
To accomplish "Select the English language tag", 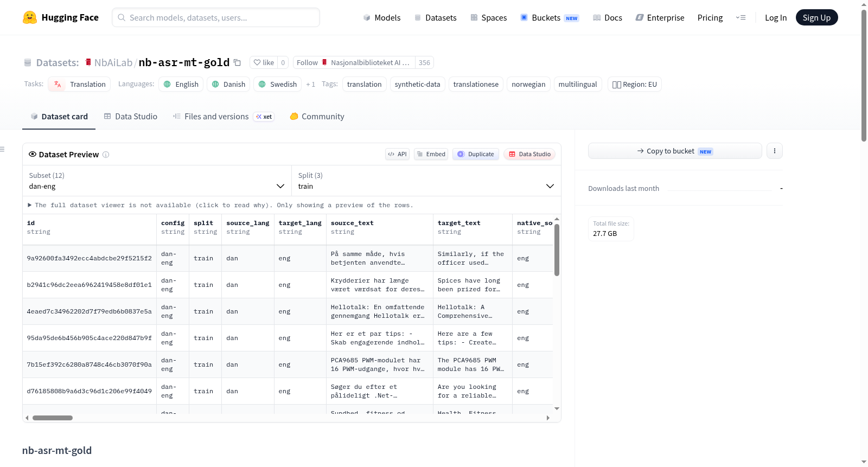I will 181,84.
